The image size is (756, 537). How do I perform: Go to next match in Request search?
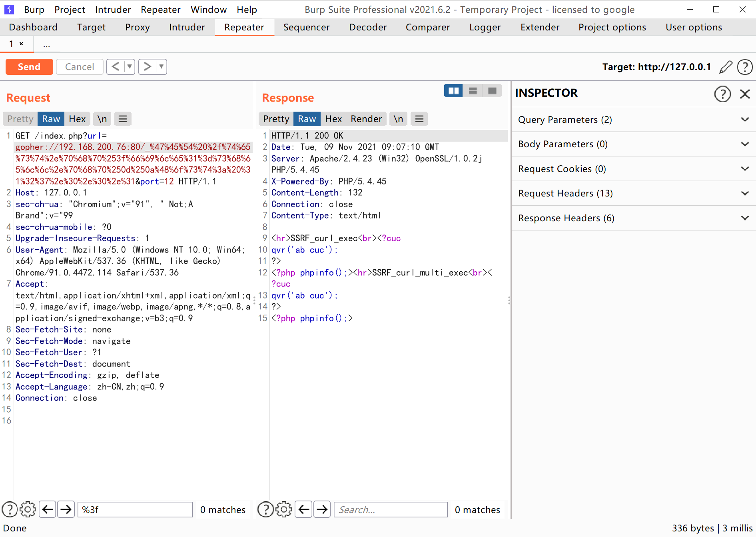pos(66,509)
